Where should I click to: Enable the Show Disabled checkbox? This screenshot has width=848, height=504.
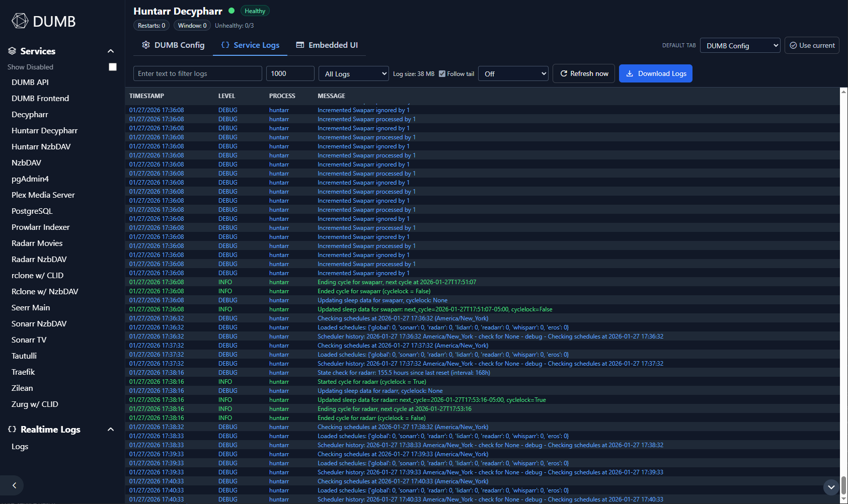113,66
